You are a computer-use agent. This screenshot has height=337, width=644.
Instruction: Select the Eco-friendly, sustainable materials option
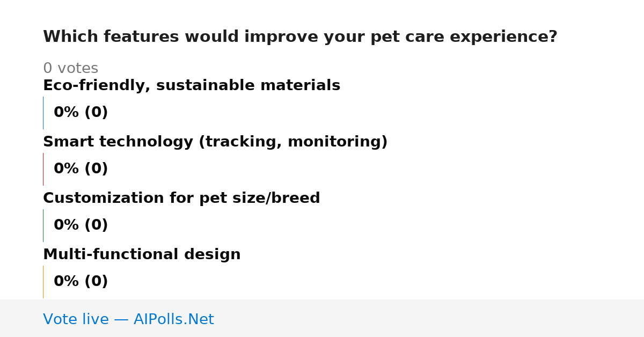point(192,85)
